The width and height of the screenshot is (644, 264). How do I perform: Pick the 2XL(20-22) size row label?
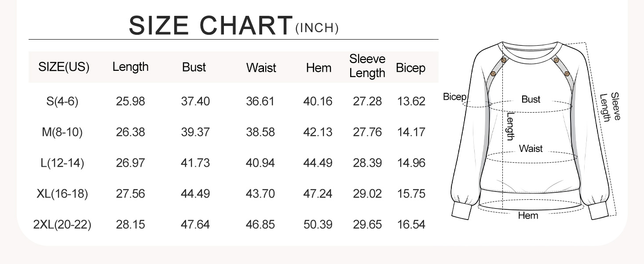pyautogui.click(x=62, y=225)
